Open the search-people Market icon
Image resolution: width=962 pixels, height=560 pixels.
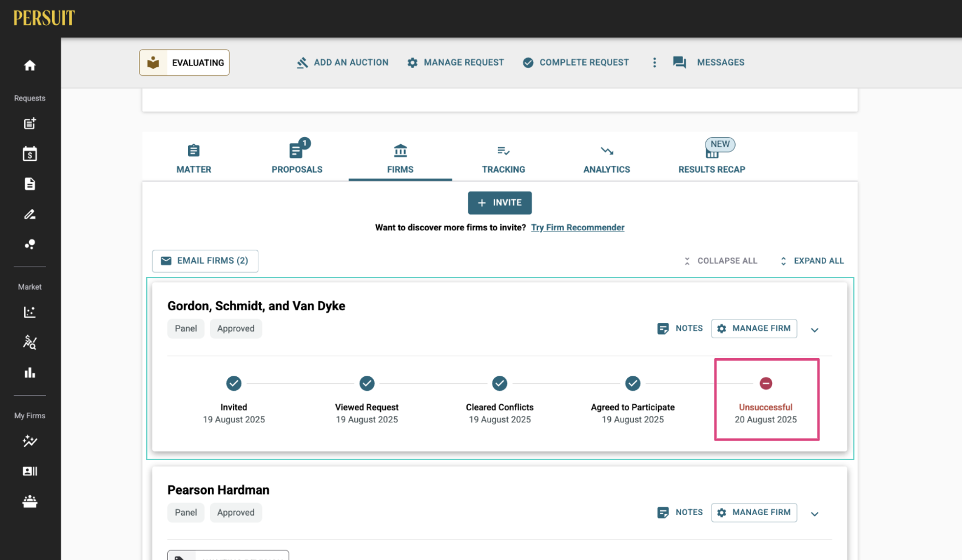coord(30,342)
